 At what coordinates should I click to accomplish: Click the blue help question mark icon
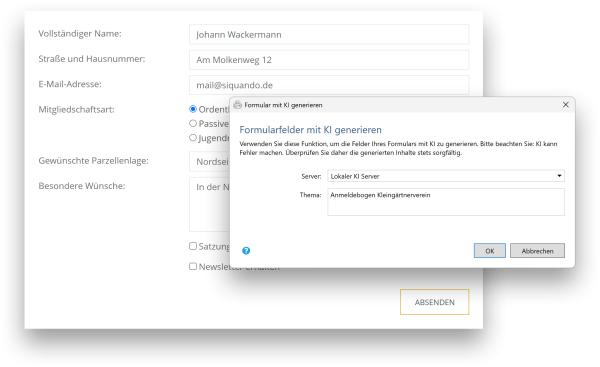click(246, 251)
